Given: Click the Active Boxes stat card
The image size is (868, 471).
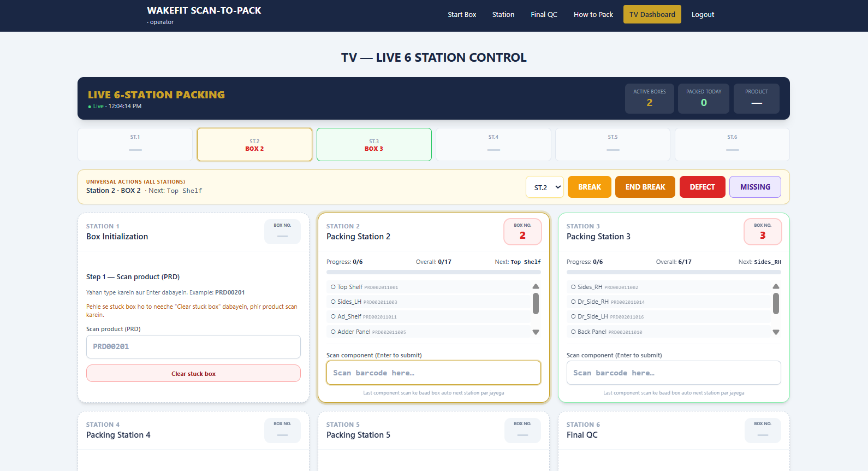Looking at the screenshot, I should [x=650, y=98].
